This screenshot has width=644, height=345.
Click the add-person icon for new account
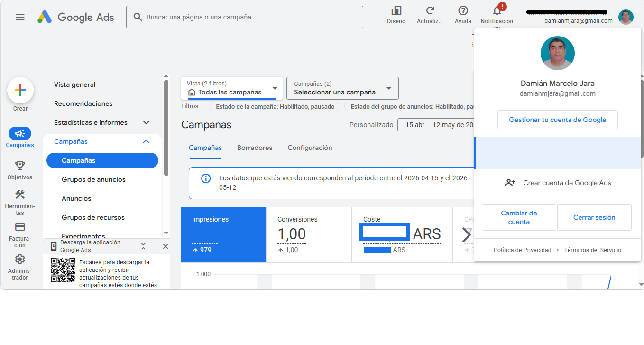510,183
